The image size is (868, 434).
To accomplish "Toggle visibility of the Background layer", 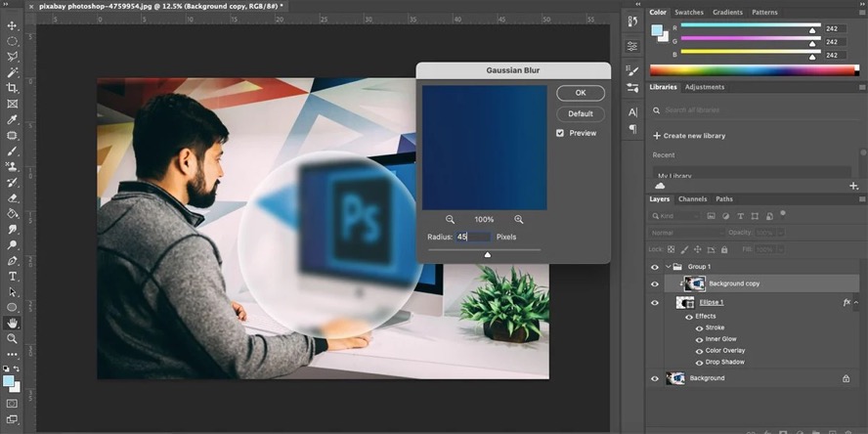I will [655, 378].
